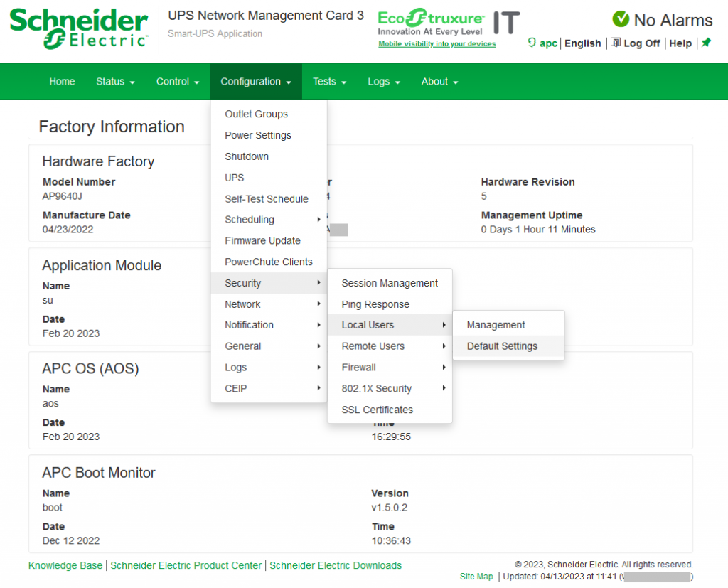Expand the Scheduling submenu
The width and height of the screenshot is (728, 588).
269,220
